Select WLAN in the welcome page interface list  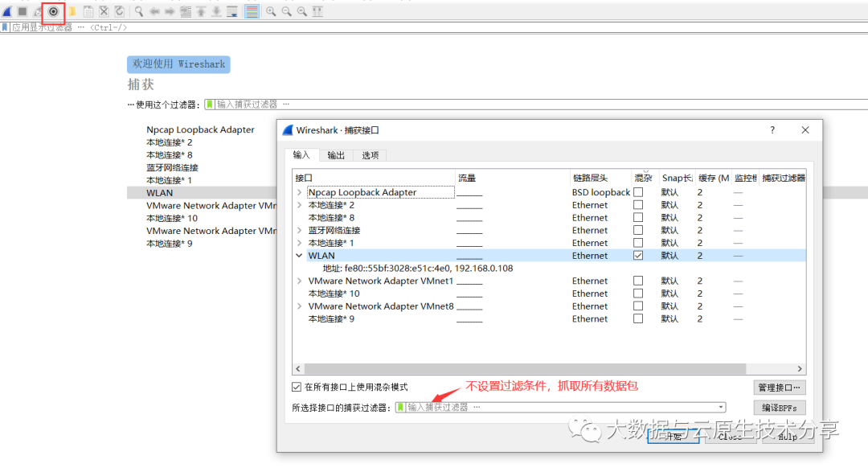click(159, 193)
